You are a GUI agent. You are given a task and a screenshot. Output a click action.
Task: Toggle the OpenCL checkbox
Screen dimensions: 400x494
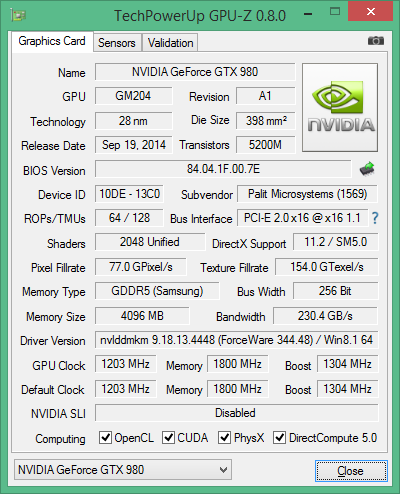105,437
